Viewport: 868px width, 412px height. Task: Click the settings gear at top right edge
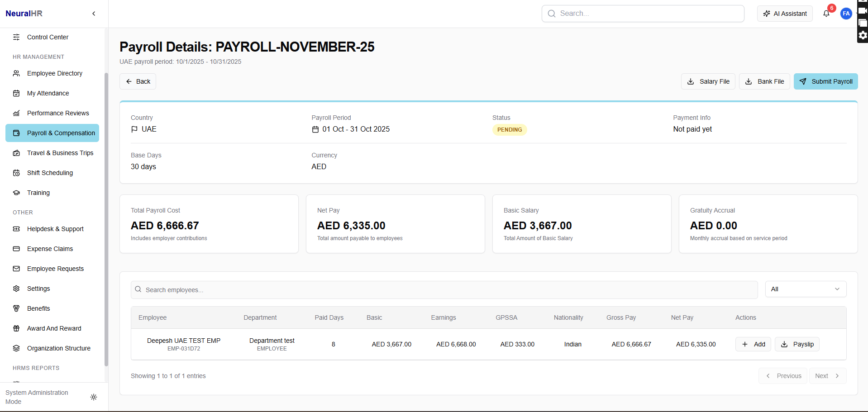click(x=863, y=35)
